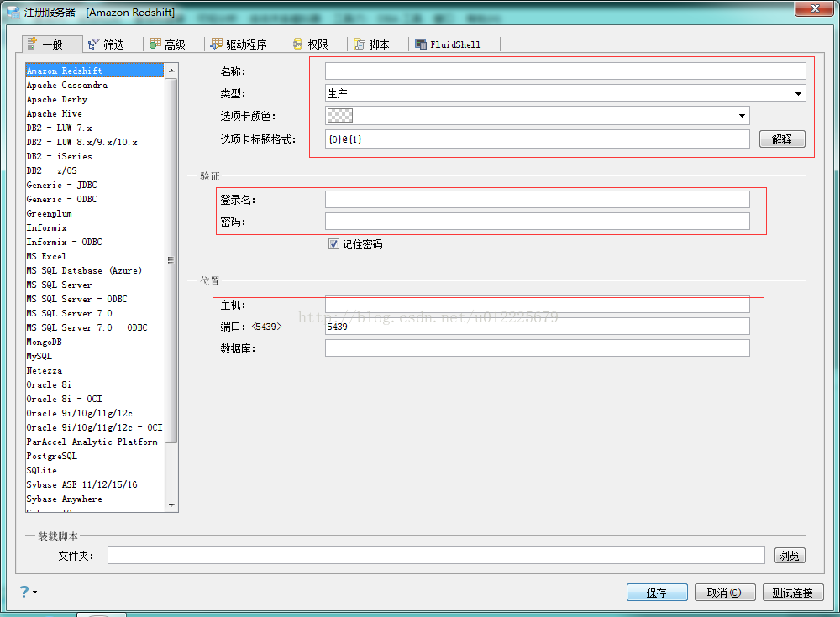Click the 测试连接 button

(x=793, y=593)
